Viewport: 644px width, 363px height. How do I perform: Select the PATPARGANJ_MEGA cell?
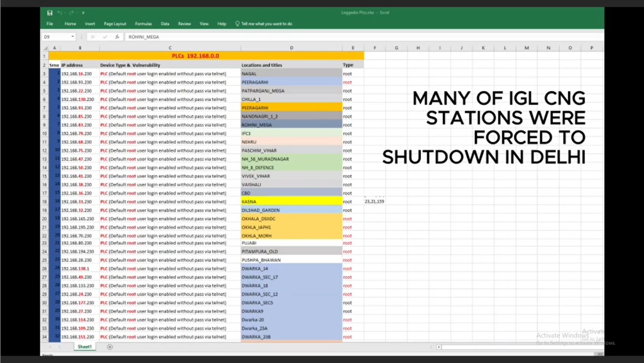(x=292, y=90)
